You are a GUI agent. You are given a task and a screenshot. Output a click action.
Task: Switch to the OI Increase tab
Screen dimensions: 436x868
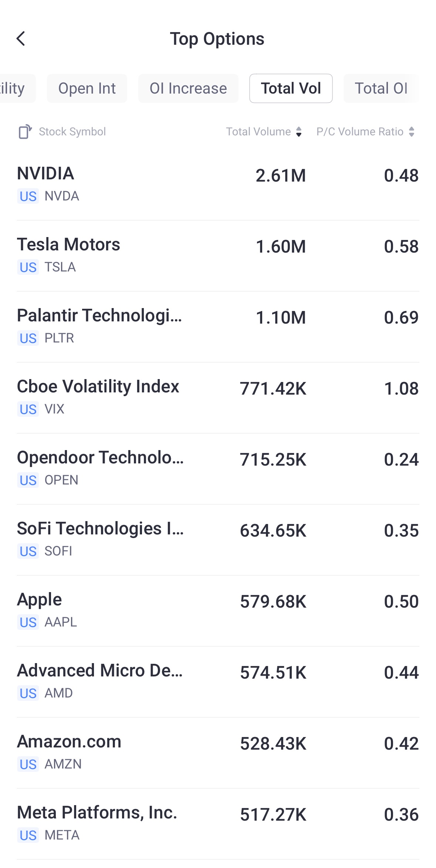(188, 88)
